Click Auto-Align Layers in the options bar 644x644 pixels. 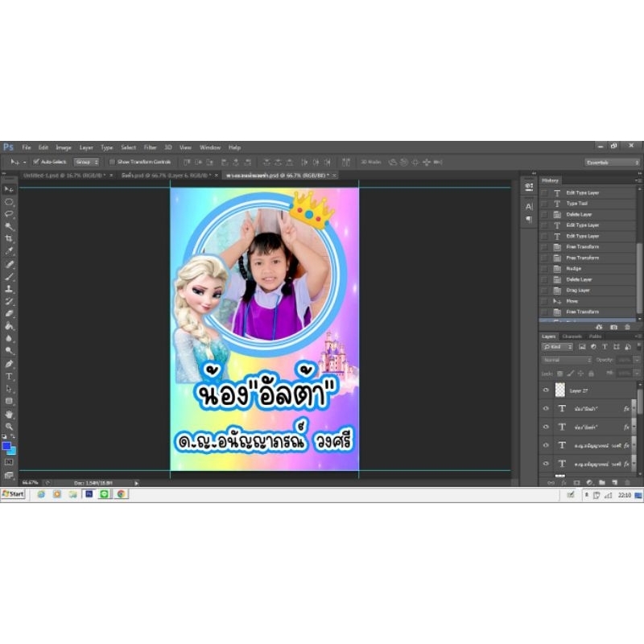(x=346, y=163)
